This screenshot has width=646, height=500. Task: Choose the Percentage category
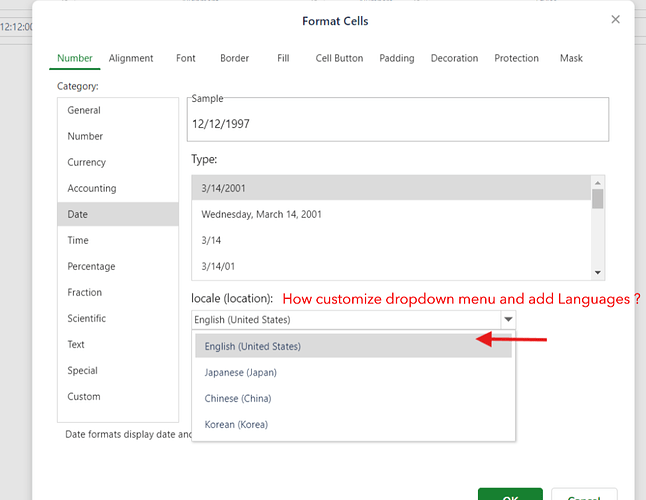118,266
